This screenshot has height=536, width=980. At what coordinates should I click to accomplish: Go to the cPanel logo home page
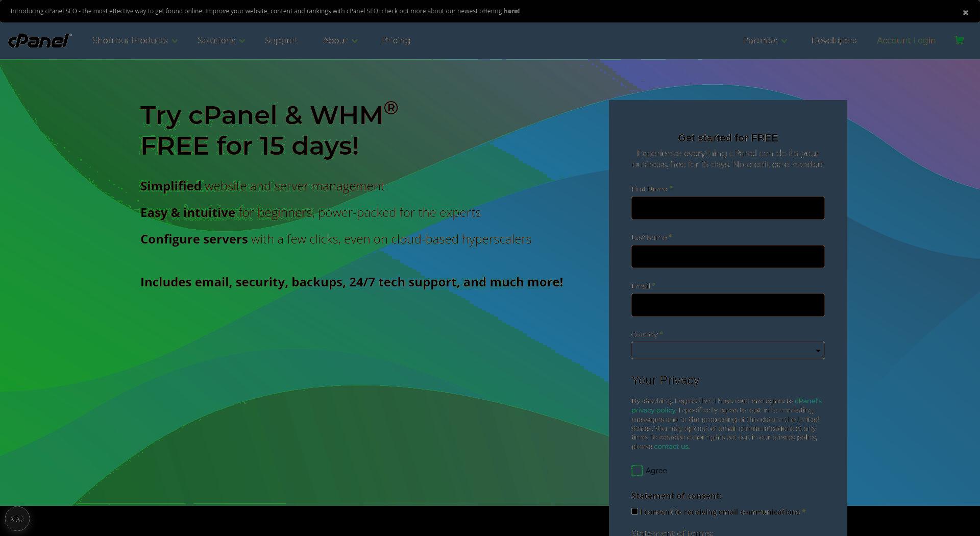40,40
